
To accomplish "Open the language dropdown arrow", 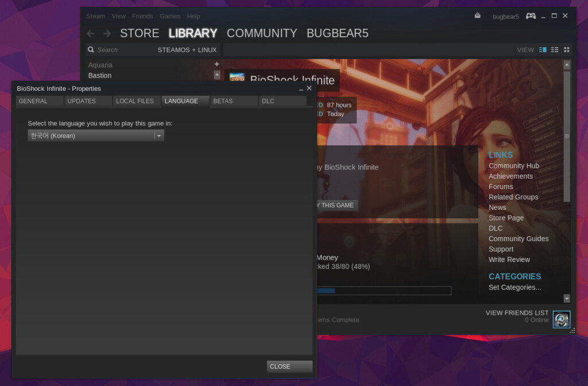I will coord(159,136).
